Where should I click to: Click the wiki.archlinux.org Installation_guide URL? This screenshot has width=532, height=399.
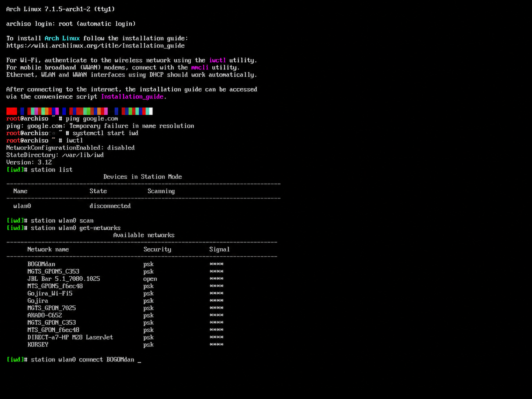tap(96, 46)
